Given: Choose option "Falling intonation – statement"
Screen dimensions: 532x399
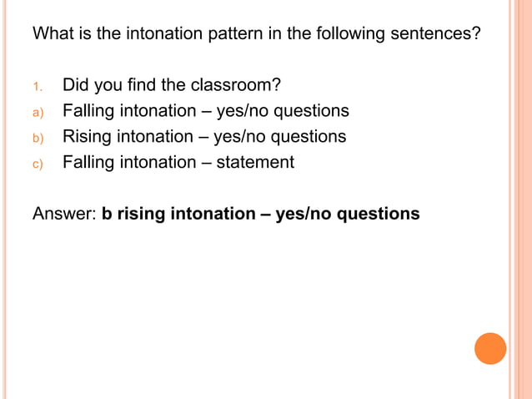Looking at the screenshot, I should [x=178, y=162].
